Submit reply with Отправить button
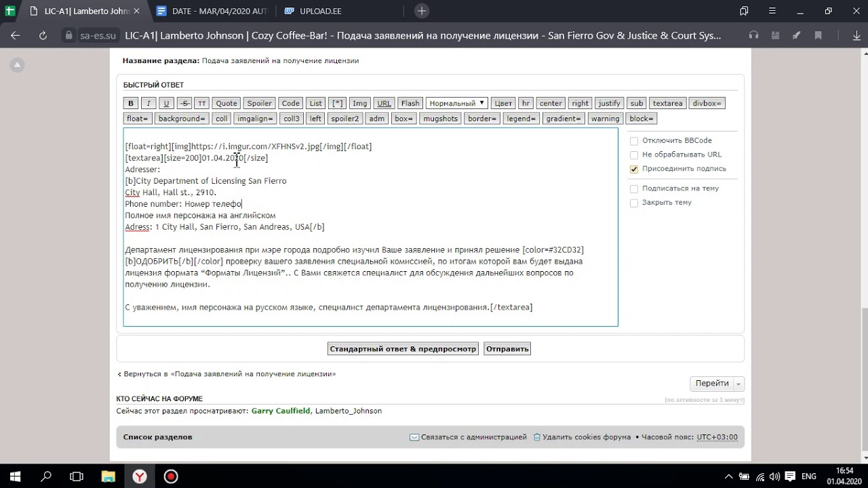This screenshot has width=868, height=488. pos(507,349)
